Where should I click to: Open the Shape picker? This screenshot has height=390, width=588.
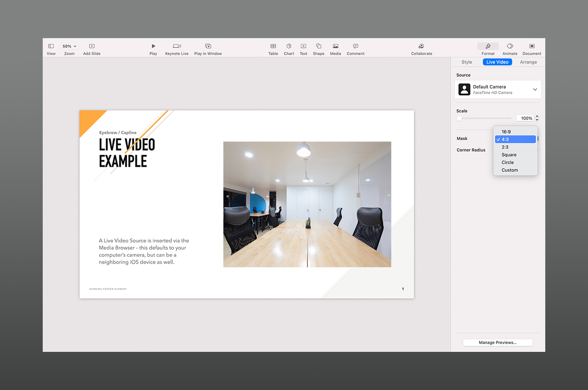point(318,46)
